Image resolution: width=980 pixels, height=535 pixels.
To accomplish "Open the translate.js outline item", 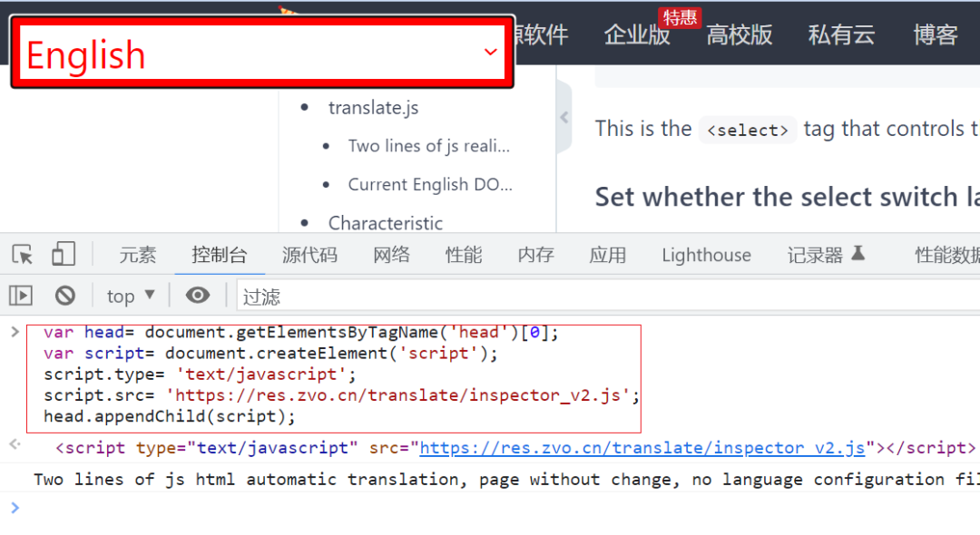I will pos(373,107).
